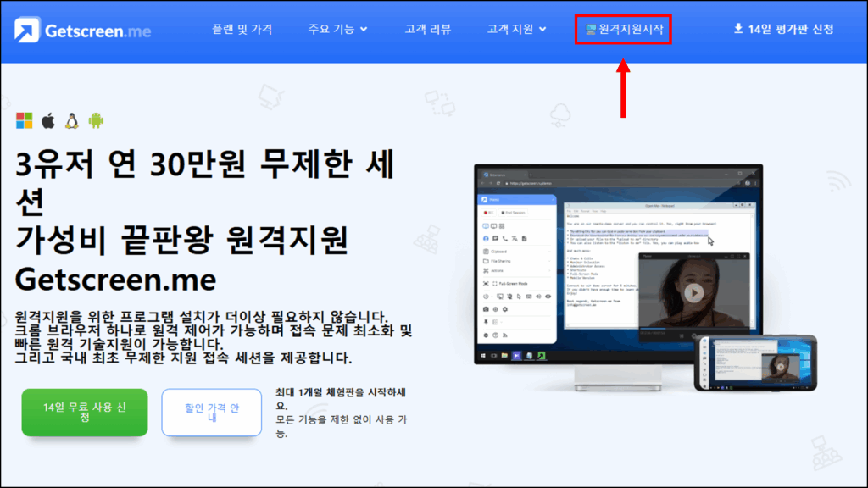Select the Android platform icon
The height and width of the screenshot is (488, 868).
pos(96,120)
